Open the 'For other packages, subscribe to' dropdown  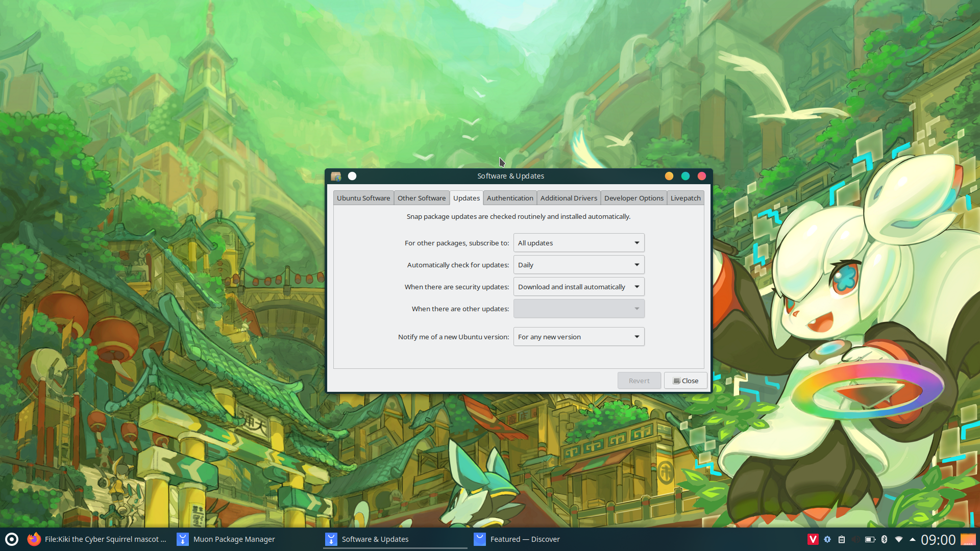(x=579, y=243)
